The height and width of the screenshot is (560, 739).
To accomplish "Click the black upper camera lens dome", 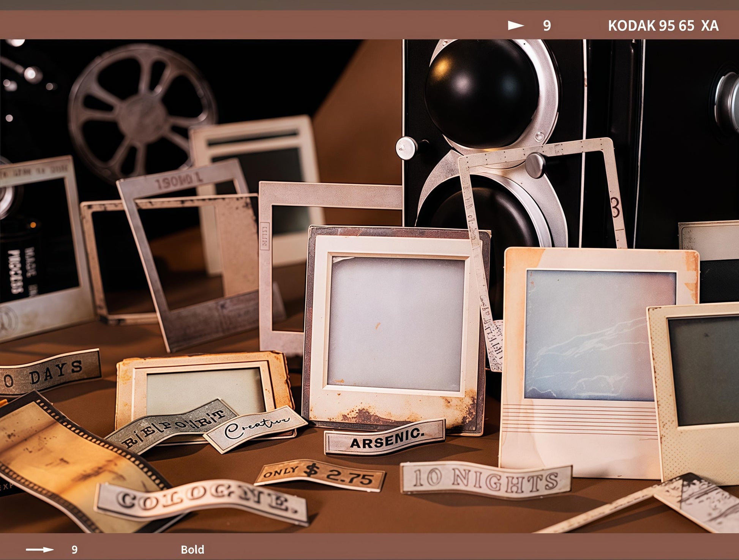I will point(482,94).
